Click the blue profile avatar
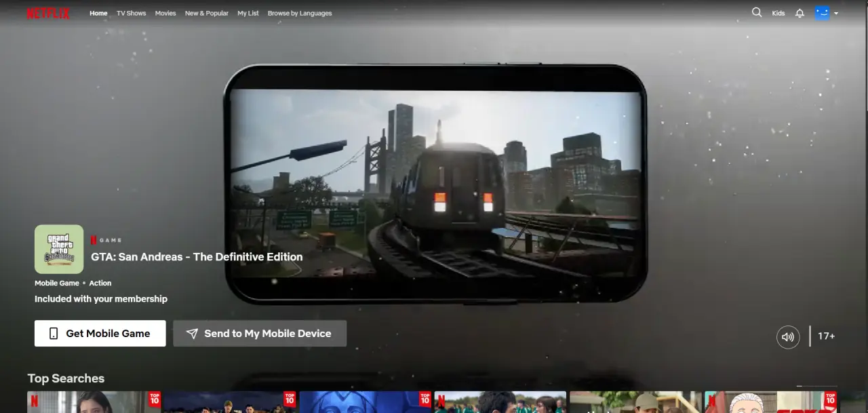 point(822,13)
